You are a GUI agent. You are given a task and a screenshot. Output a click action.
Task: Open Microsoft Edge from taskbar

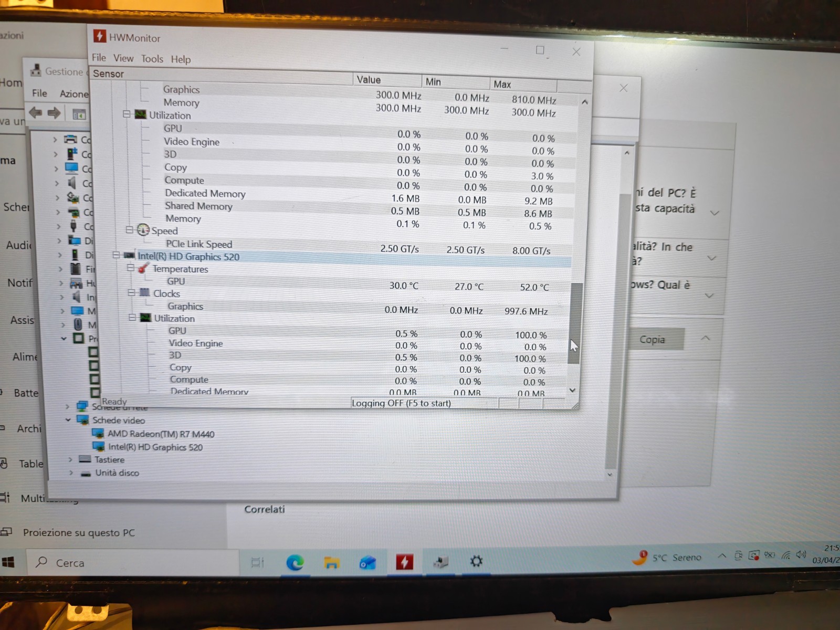coord(295,563)
